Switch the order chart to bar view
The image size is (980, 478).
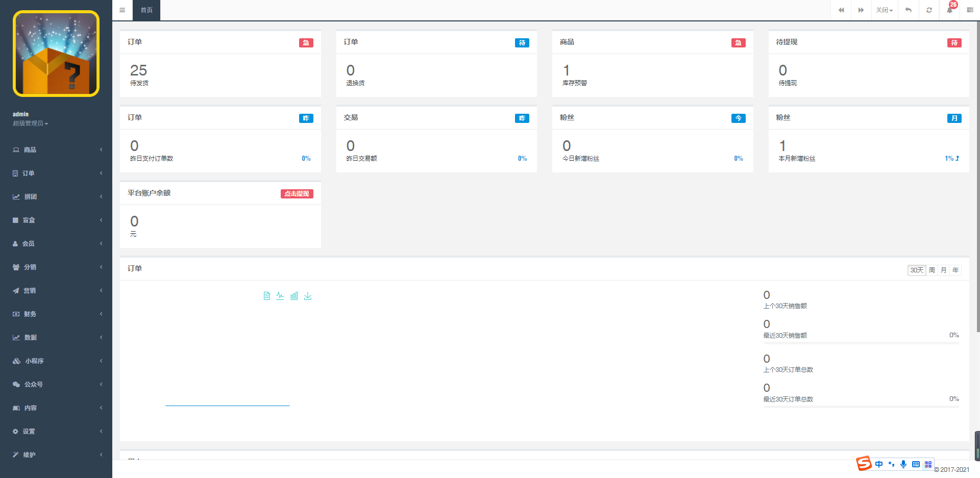pyautogui.click(x=294, y=296)
